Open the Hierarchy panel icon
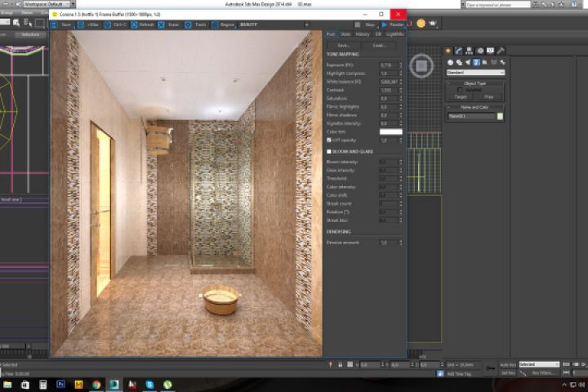The width and height of the screenshot is (588, 392). point(469,51)
